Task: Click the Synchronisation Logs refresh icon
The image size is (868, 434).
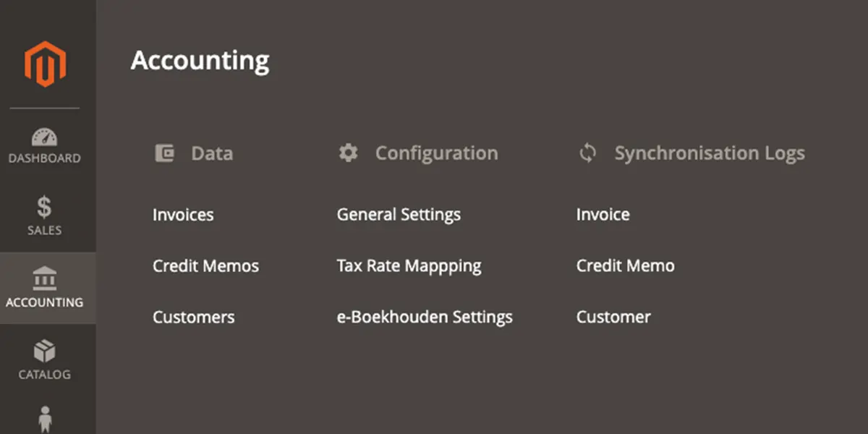Action: 588,153
